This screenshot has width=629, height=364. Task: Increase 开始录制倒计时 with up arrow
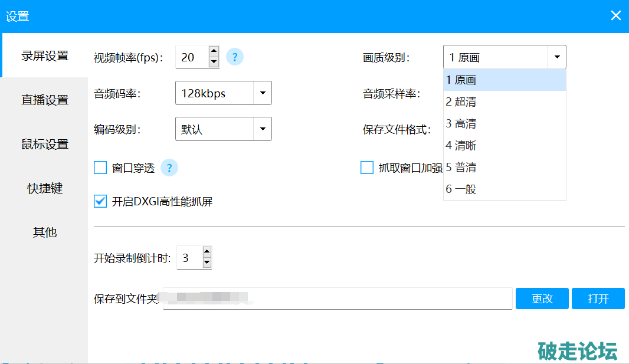coord(207,252)
